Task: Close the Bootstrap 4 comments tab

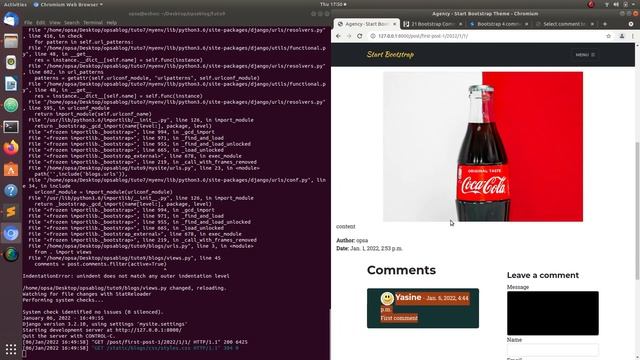Action: click(x=526, y=24)
